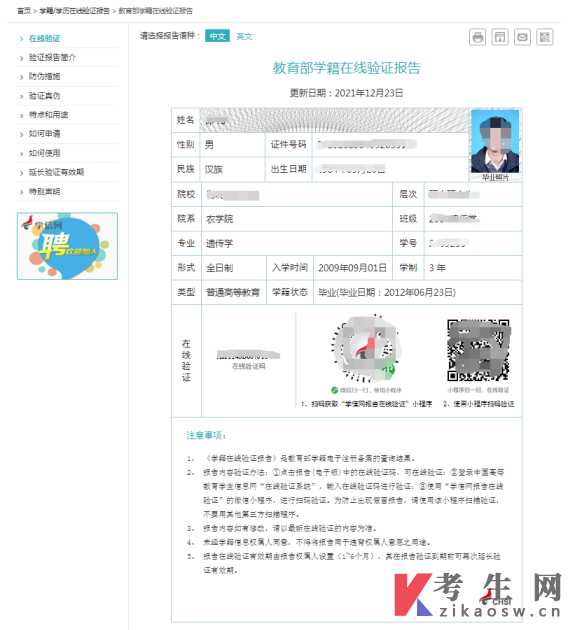Click 教育部学籍在线验证报告 breadcrumb entry
This screenshot has width=576, height=630.
pyautogui.click(x=155, y=11)
